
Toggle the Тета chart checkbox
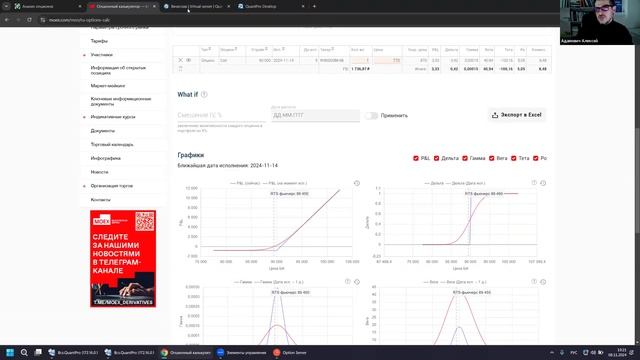(x=513, y=158)
